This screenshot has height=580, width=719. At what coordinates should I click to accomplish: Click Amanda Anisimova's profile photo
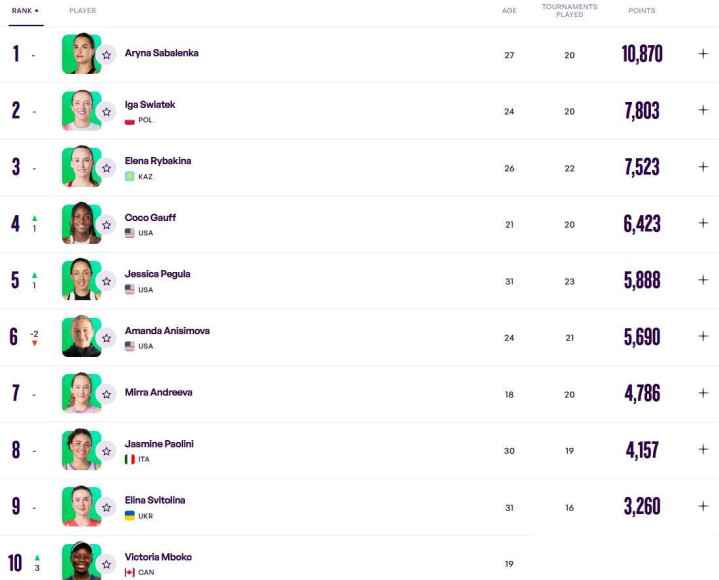click(x=79, y=336)
